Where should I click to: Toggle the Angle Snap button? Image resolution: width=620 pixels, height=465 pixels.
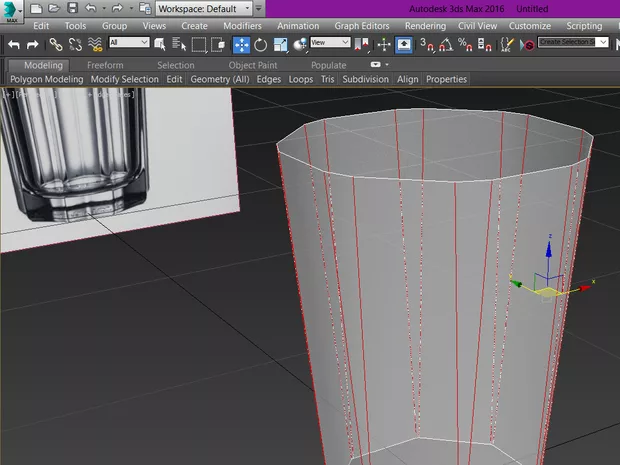pyautogui.click(x=445, y=43)
